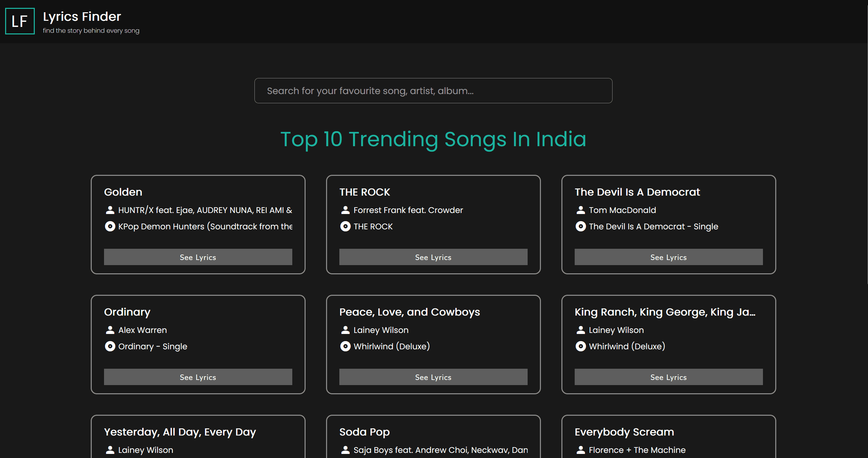The image size is (868, 458).
Task: See lyrics for Ordinary by Alex Warren
Action: (198, 377)
